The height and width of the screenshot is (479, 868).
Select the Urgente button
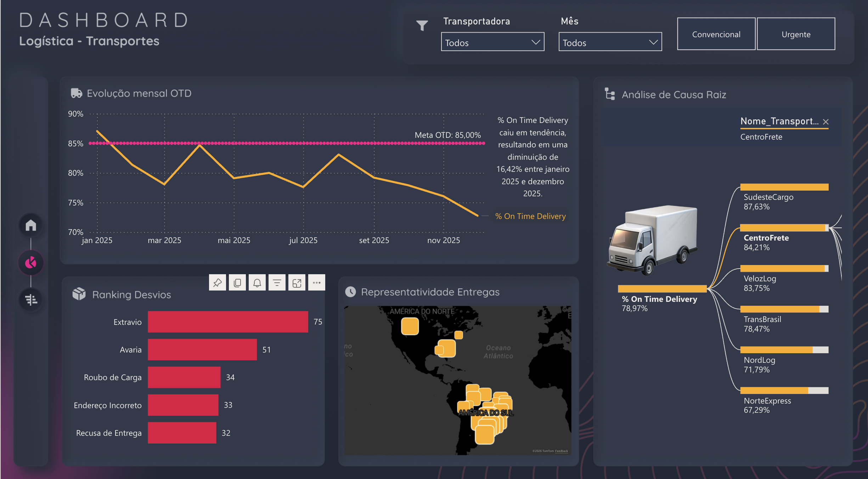tap(796, 34)
